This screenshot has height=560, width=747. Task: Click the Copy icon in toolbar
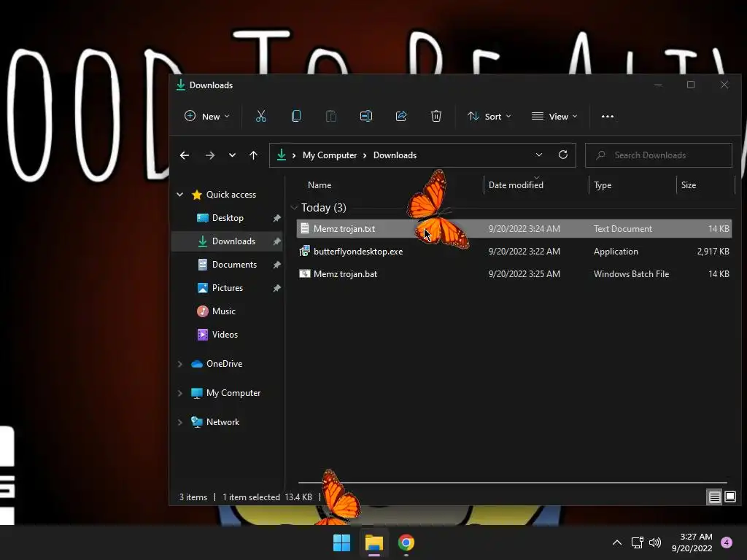(x=296, y=116)
